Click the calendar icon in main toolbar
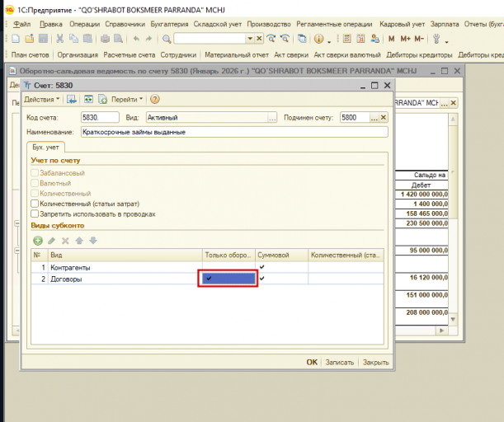The height and width of the screenshot is (422, 504). point(360,39)
